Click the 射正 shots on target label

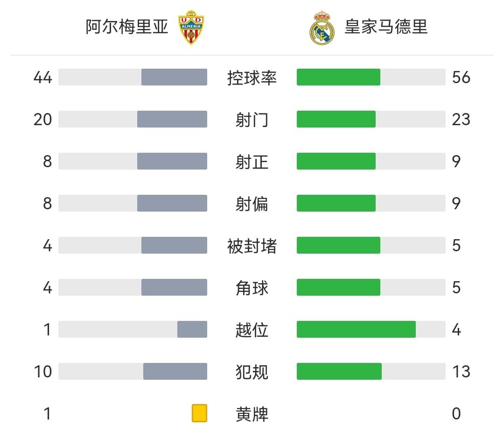(x=252, y=162)
